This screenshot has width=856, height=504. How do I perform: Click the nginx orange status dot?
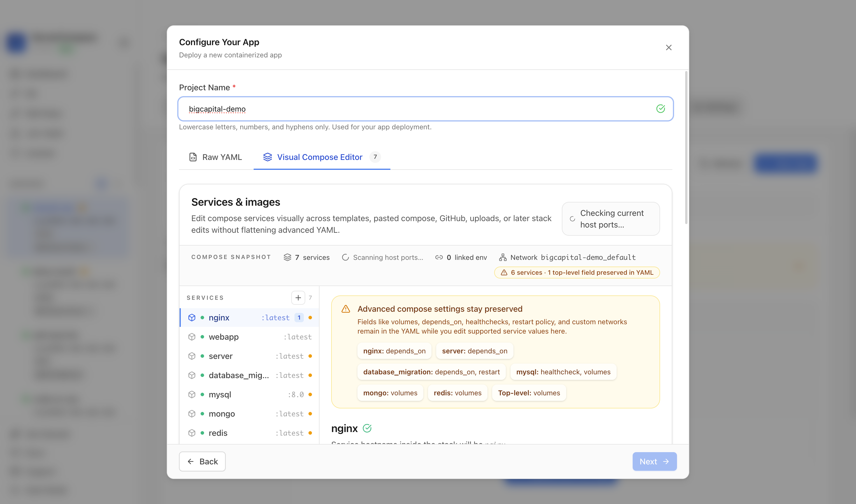(x=310, y=318)
